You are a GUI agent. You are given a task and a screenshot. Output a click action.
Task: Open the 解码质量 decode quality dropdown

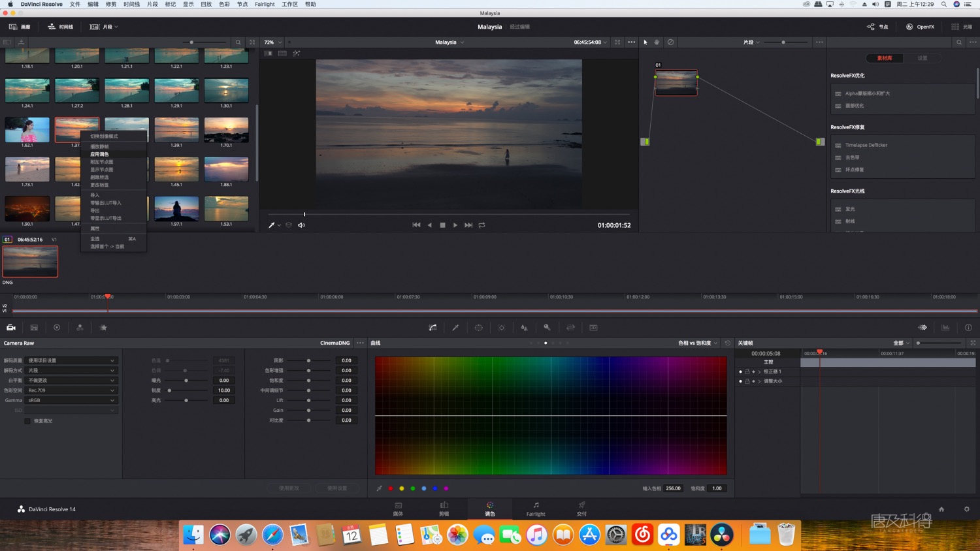pos(71,360)
